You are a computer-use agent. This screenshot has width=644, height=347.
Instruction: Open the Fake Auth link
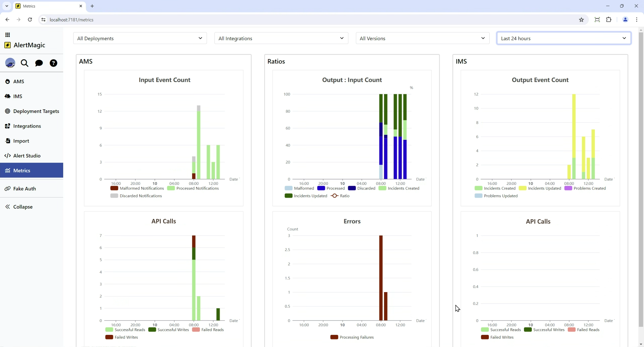tap(25, 189)
